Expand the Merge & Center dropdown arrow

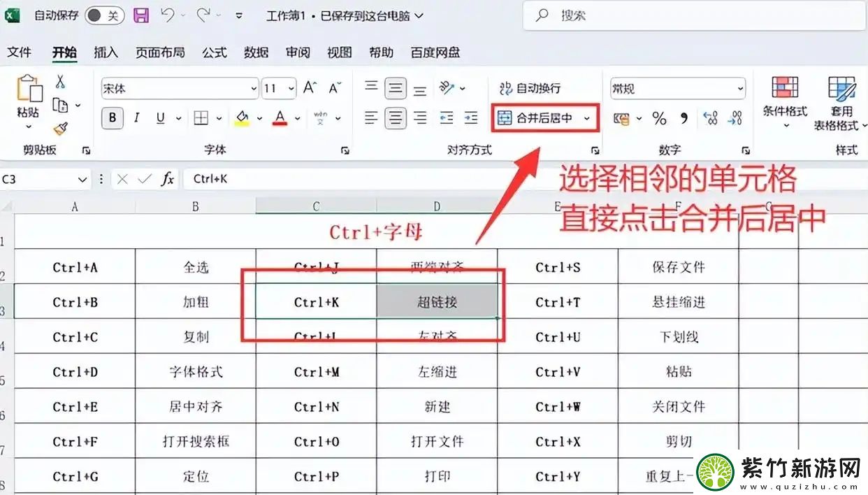coord(587,119)
